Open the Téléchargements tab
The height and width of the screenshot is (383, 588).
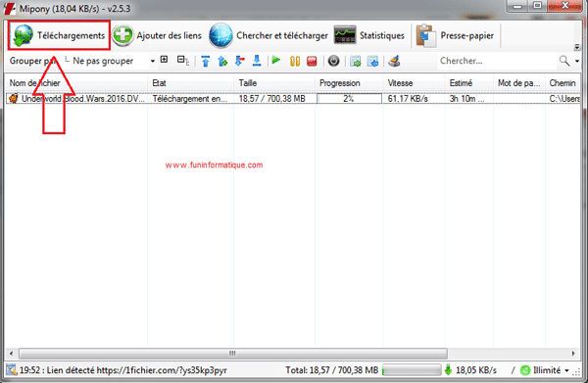59,35
